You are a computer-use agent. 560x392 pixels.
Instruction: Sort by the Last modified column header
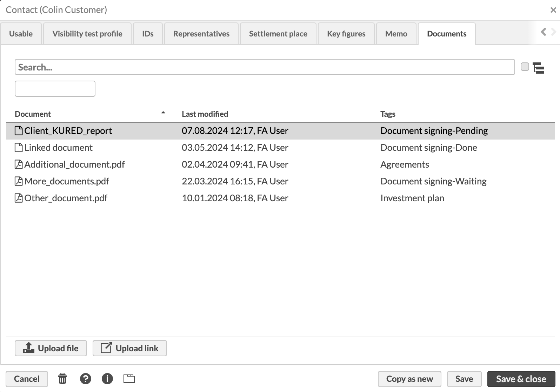[205, 114]
